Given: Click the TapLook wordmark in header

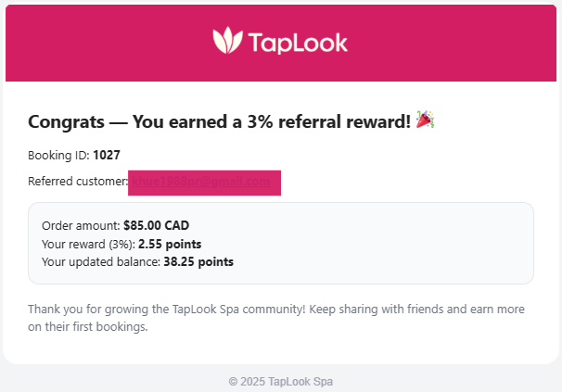Looking at the screenshot, I should pos(298,42).
